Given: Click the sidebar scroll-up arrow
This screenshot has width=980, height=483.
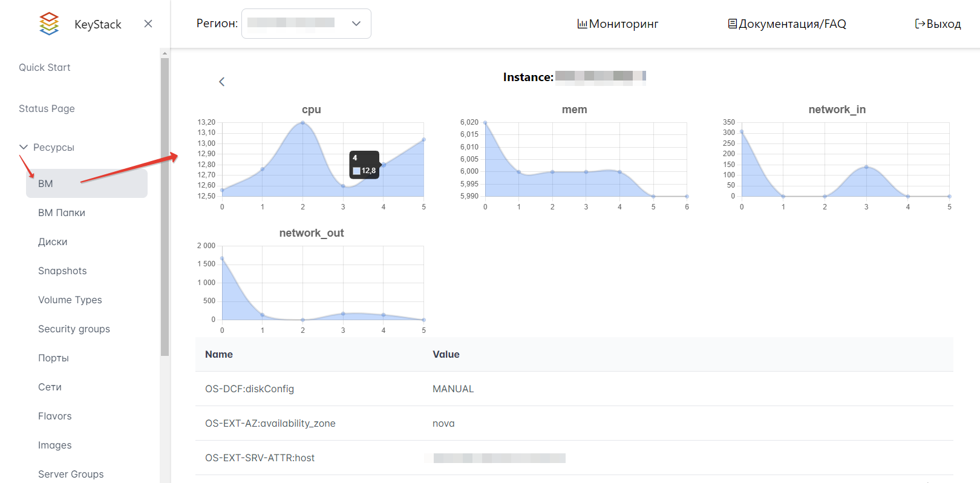Looking at the screenshot, I should [x=165, y=53].
